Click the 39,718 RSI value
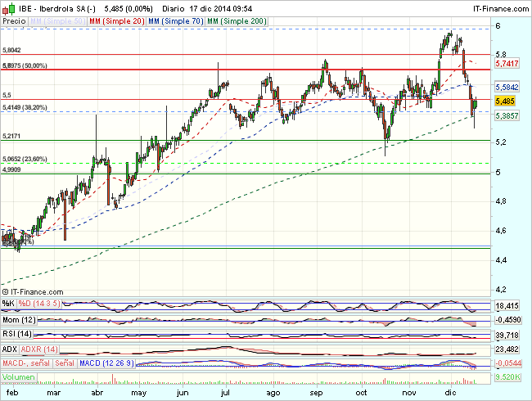Image resolution: width=532 pixels, height=401 pixels. pos(507,336)
